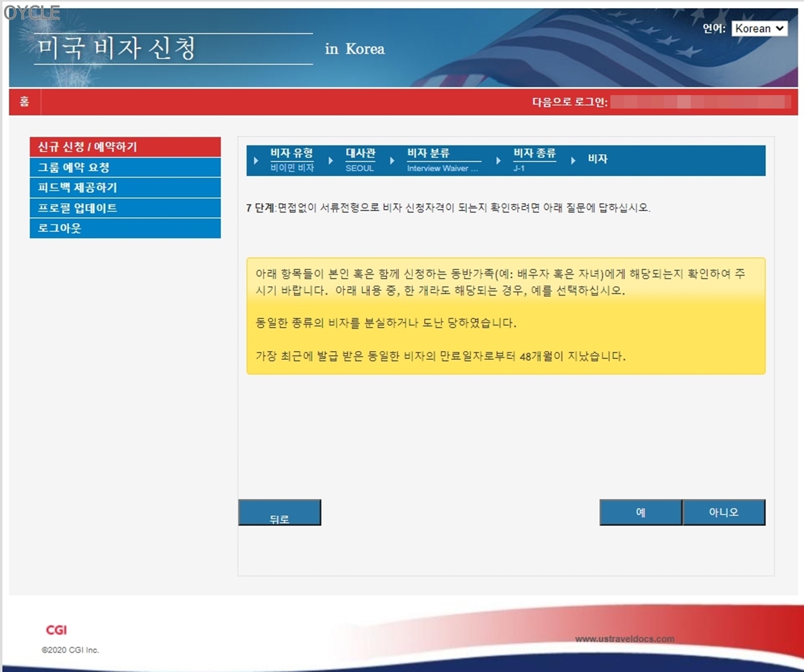Click the arrow icon before 비자 유형
Image resolution: width=804 pixels, height=672 pixels.
[x=256, y=161]
